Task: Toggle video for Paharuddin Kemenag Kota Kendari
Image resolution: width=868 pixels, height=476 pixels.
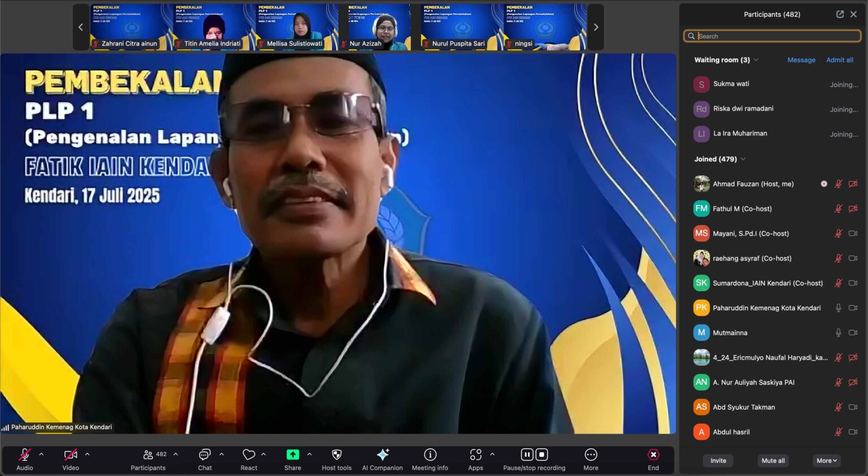Action: click(x=853, y=308)
